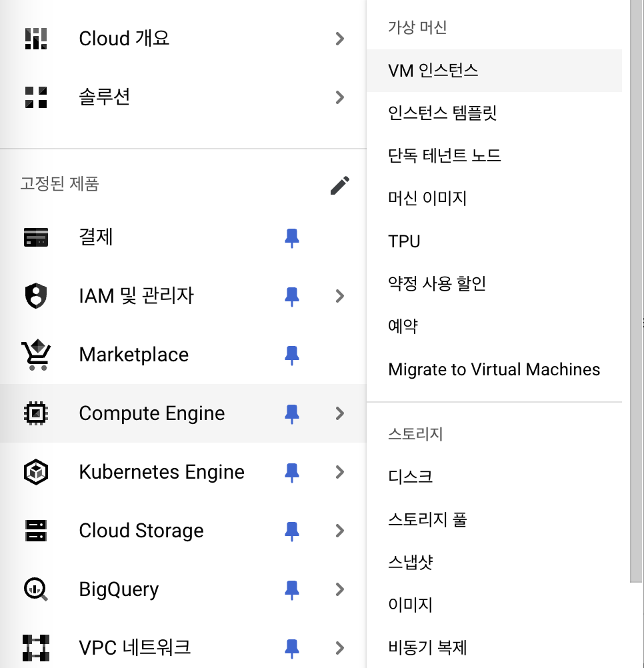Edit pinned products with pencil icon
Viewport: 644px width, 668px height.
coord(340,185)
